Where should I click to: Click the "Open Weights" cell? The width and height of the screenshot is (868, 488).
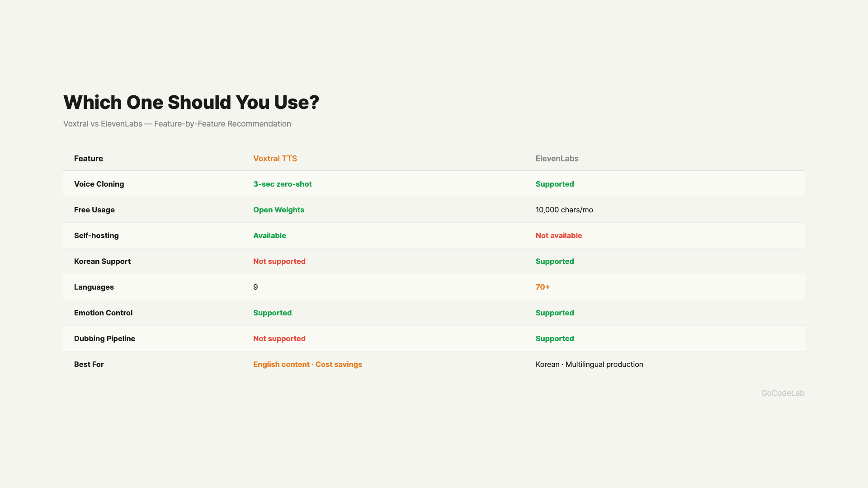click(278, 210)
